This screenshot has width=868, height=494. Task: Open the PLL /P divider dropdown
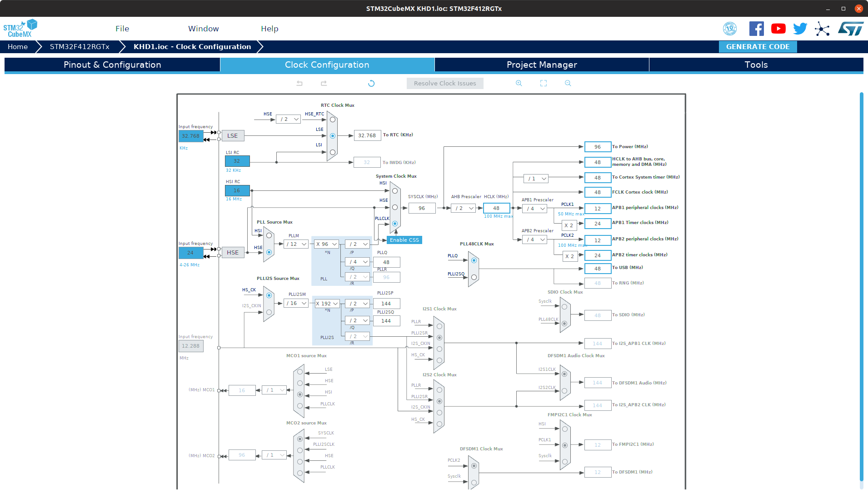[357, 244]
